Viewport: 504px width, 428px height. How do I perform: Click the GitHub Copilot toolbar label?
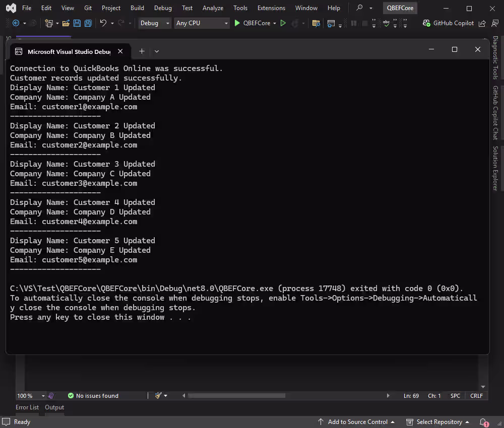tap(453, 23)
